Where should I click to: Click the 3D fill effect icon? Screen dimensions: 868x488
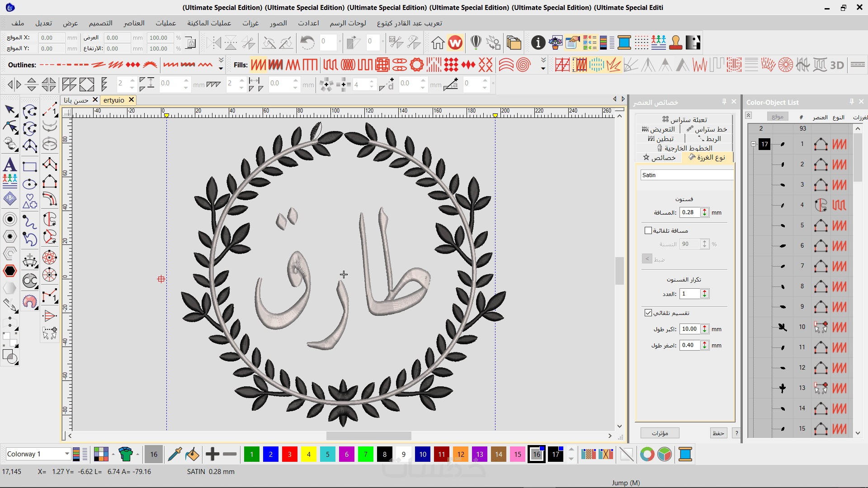(x=837, y=65)
